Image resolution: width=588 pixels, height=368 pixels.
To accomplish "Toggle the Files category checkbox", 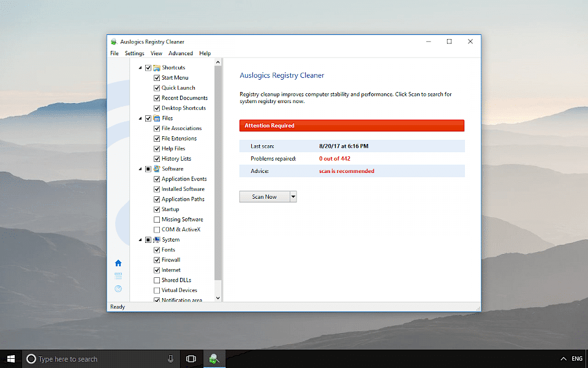I will [148, 118].
